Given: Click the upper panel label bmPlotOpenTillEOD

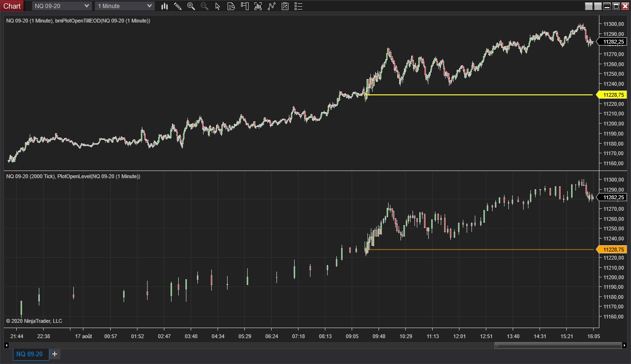Looking at the screenshot, I should [x=77, y=21].
